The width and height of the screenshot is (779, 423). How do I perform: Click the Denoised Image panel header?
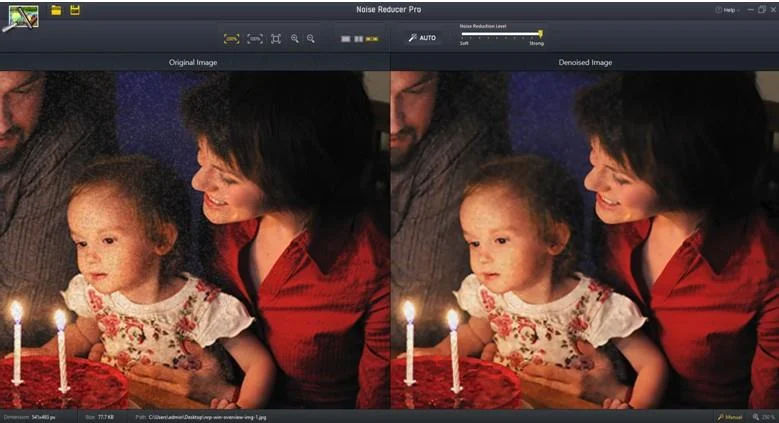pyautogui.click(x=585, y=62)
